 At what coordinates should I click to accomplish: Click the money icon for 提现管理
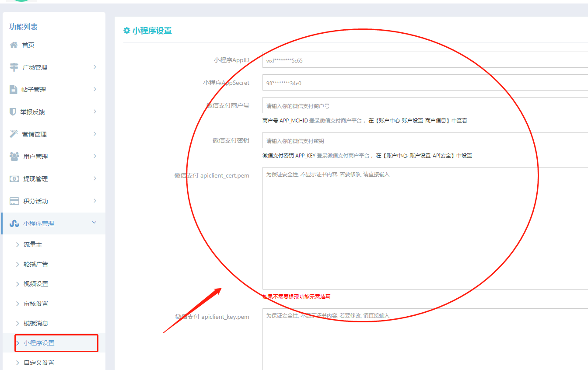(x=14, y=179)
